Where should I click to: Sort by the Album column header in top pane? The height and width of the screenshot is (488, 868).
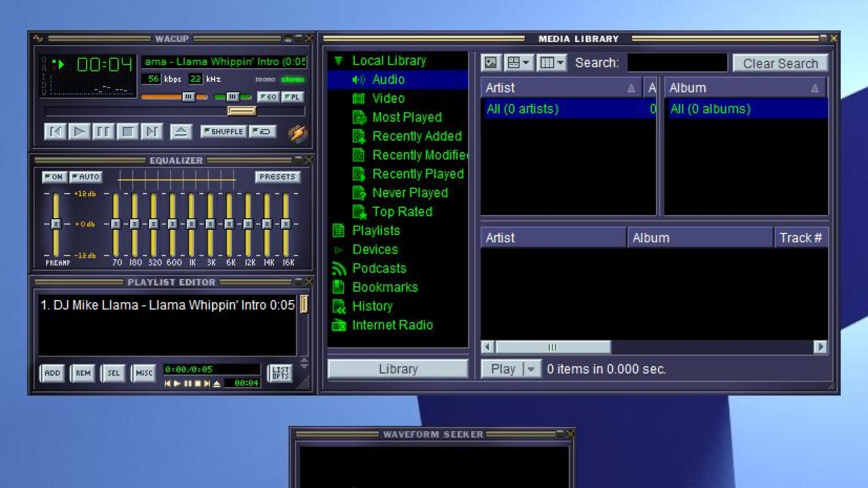[746, 87]
